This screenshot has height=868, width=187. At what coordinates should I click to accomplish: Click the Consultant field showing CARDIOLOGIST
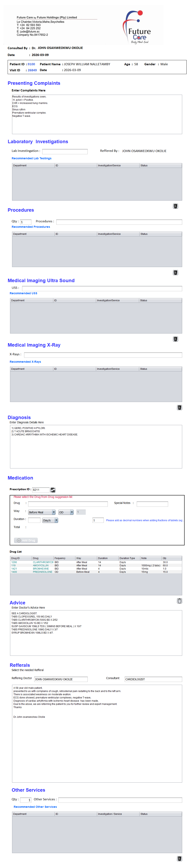(153, 679)
